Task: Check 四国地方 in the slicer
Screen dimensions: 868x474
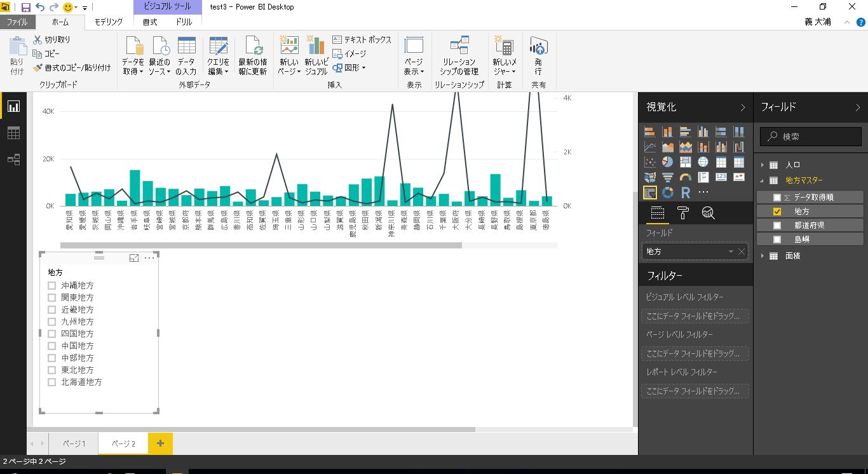Action: [52, 334]
